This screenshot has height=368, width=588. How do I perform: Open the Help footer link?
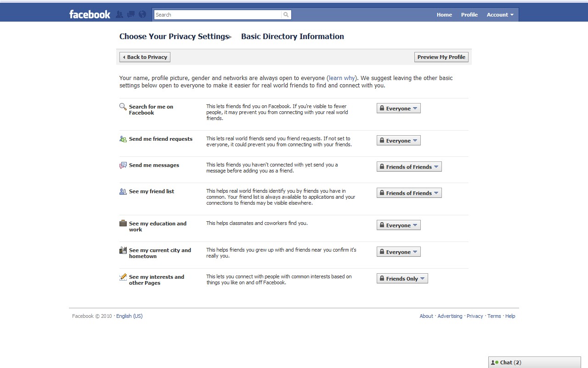(x=510, y=316)
